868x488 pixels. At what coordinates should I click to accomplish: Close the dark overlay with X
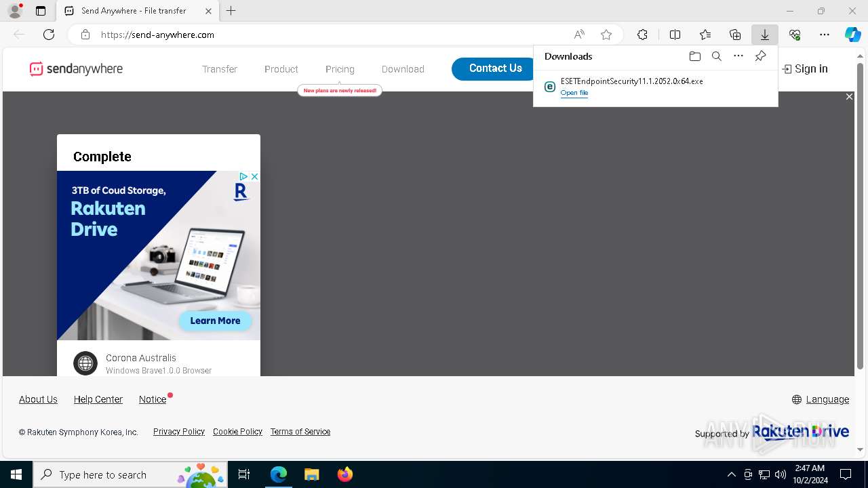pyautogui.click(x=849, y=97)
